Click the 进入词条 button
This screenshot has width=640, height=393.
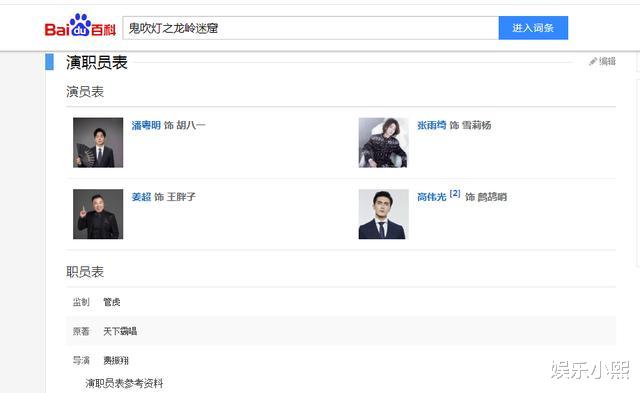533,28
